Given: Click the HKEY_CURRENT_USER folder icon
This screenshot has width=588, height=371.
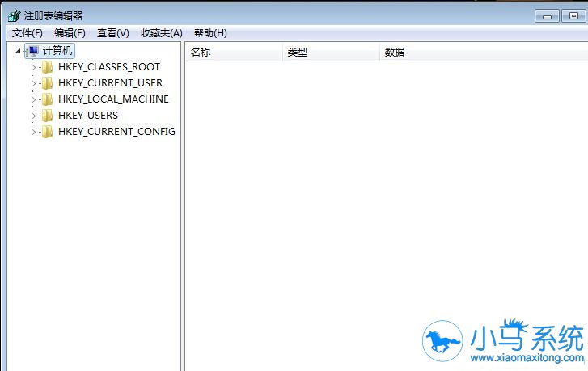Looking at the screenshot, I should click(x=47, y=83).
